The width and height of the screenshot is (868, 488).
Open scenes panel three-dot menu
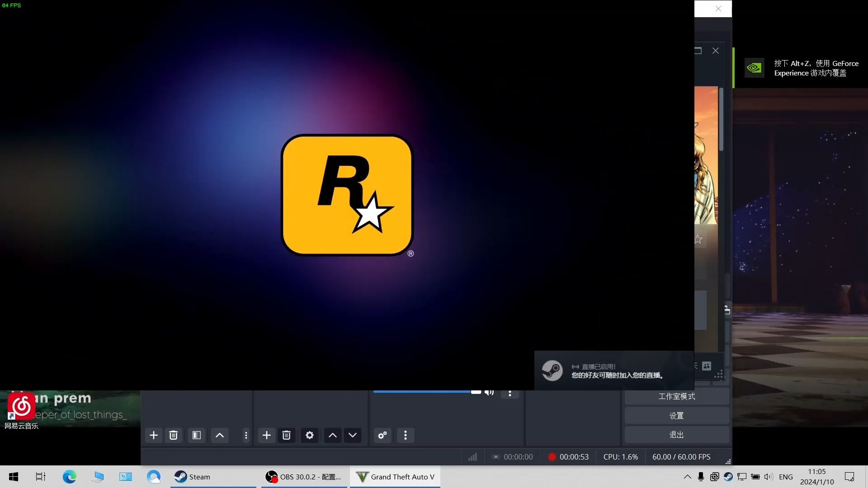point(246,435)
